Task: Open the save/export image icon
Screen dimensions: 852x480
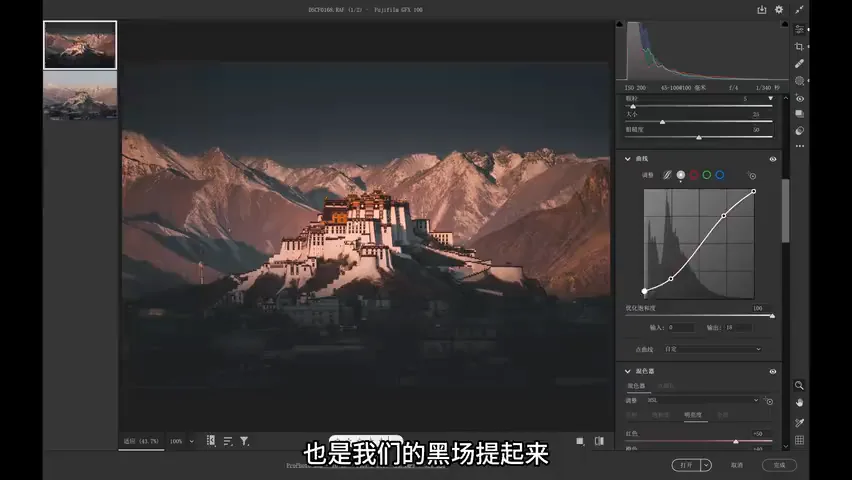Action: (x=762, y=10)
